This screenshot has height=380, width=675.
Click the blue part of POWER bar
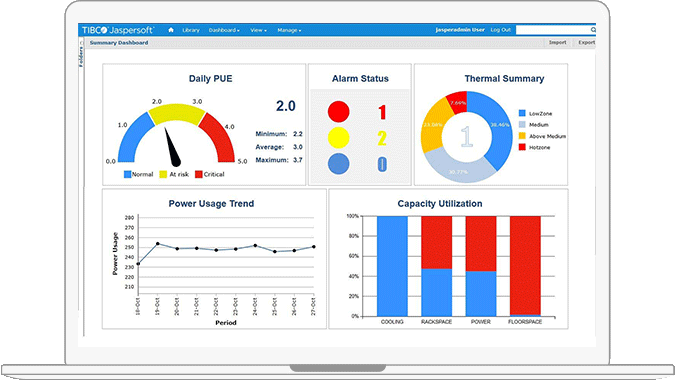481,293
